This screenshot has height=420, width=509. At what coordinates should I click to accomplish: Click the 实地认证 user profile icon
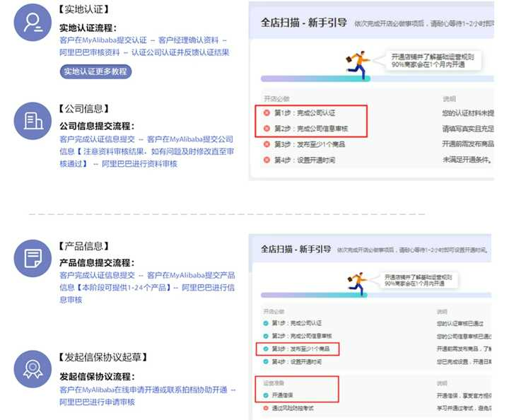pos(33,23)
